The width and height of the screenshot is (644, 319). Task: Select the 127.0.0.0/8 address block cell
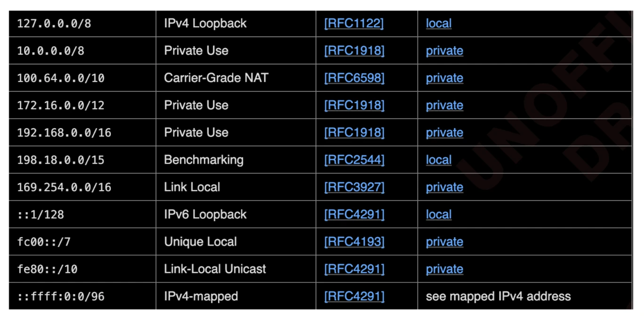click(54, 24)
